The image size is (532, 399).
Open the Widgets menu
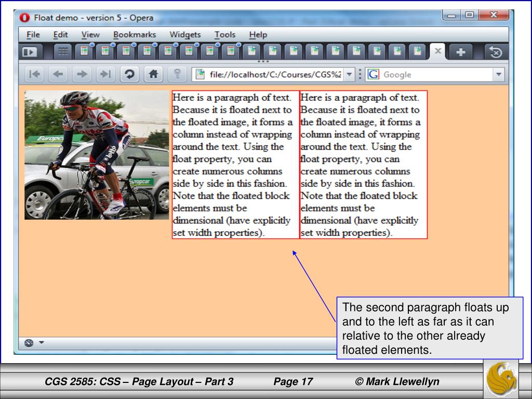click(x=185, y=35)
